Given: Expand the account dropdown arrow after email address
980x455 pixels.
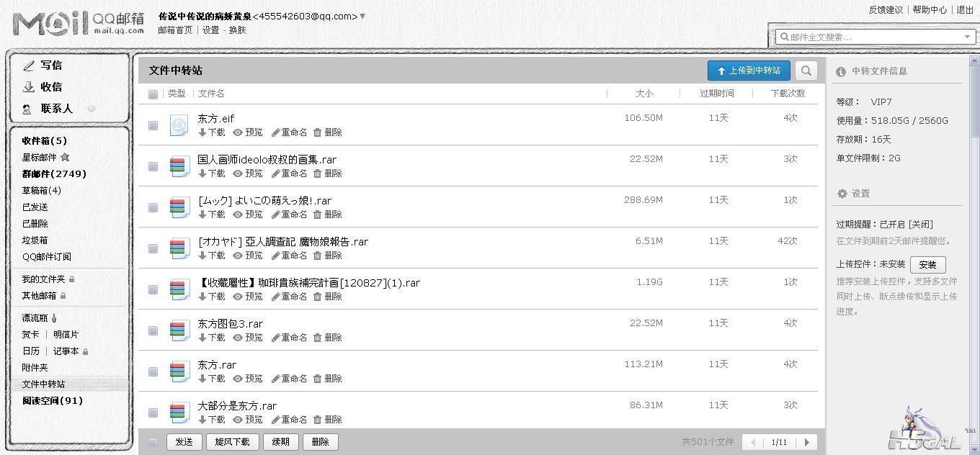Looking at the screenshot, I should coord(362,16).
